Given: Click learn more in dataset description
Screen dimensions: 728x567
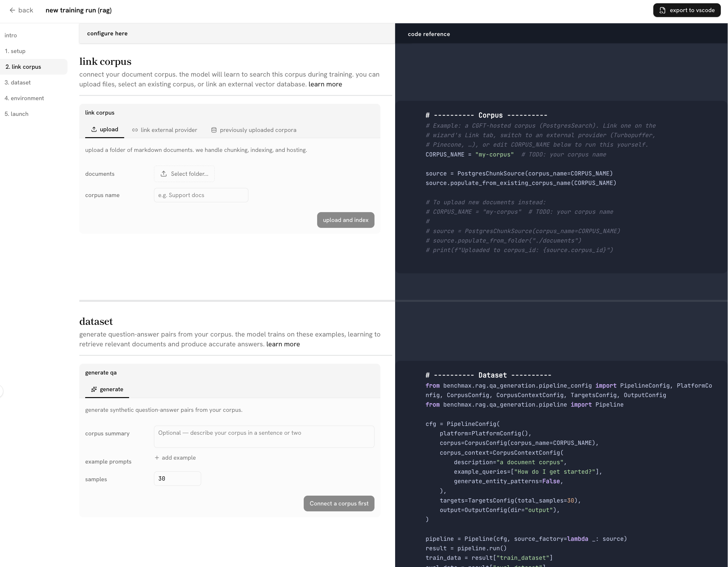Looking at the screenshot, I should pyautogui.click(x=283, y=344).
